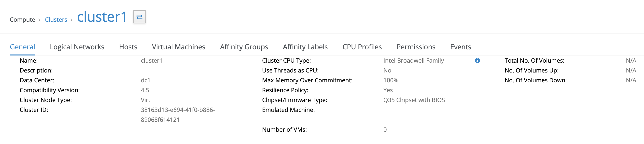
Task: Open the Affinity Groups tab
Action: [x=244, y=47]
